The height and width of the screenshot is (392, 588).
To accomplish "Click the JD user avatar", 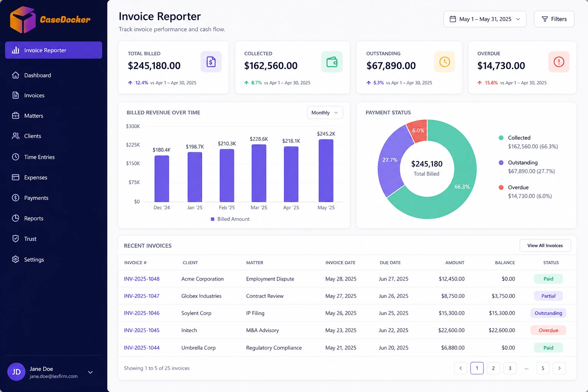I will 16,372.
